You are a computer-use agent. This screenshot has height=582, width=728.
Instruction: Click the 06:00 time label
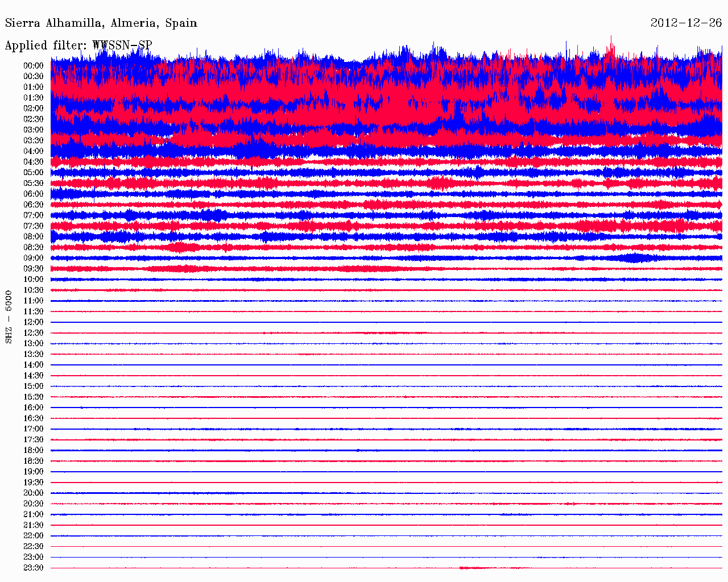pyautogui.click(x=34, y=194)
